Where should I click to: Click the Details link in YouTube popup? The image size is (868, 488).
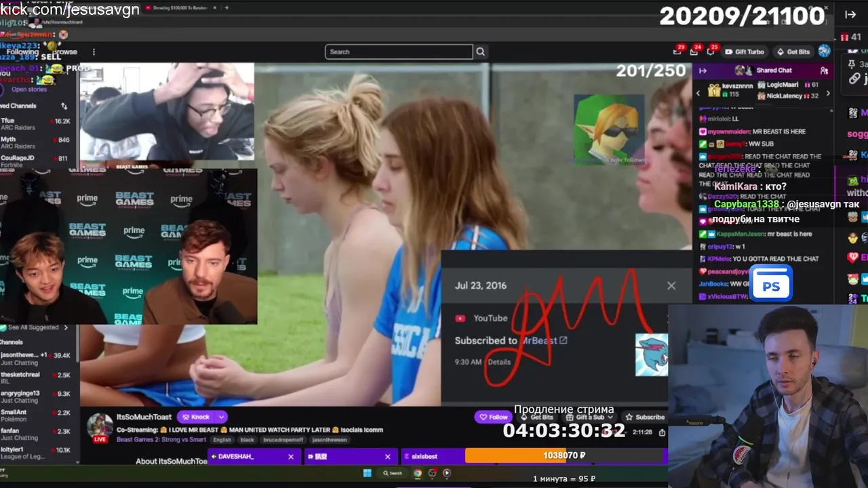coord(499,362)
